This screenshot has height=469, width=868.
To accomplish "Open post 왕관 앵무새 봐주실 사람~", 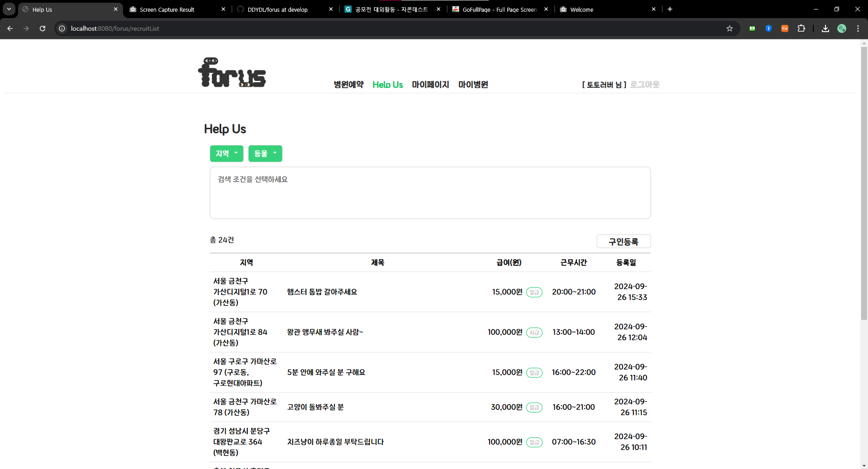I will coord(325,332).
